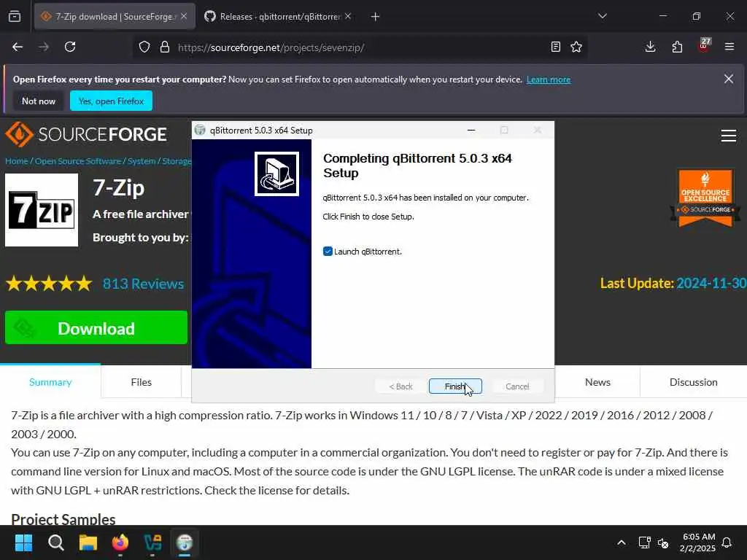
Task: Click Finish in qBittorrent Setup
Action: [455, 386]
